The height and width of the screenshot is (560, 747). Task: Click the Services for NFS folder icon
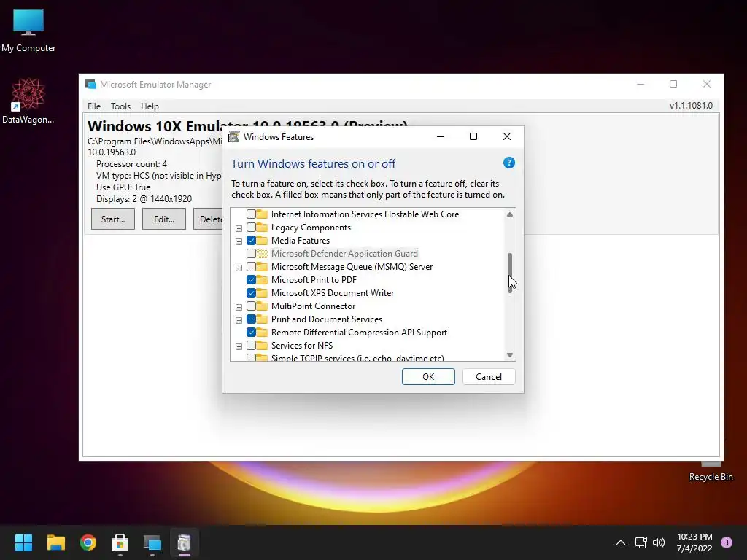tap(262, 345)
